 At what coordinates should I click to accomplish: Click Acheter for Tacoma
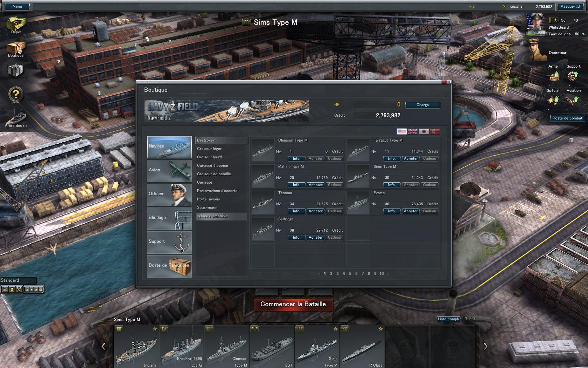click(316, 211)
